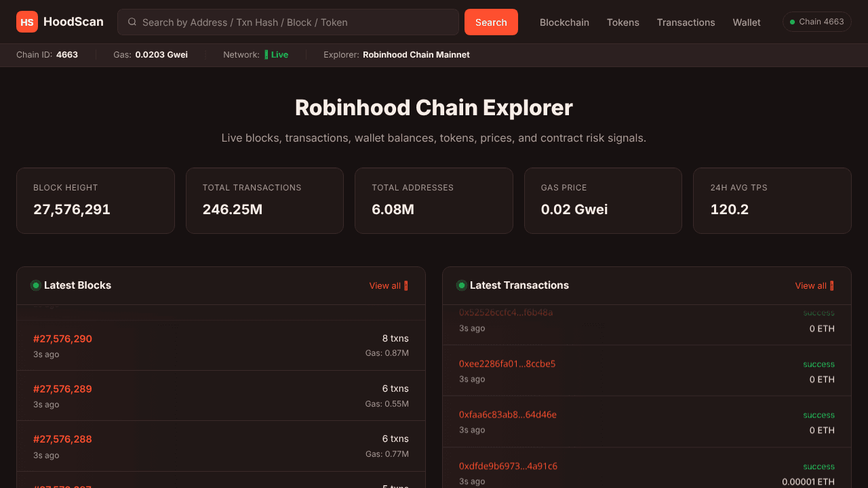Click the 0.00001 ETH transaction value

coord(808,482)
